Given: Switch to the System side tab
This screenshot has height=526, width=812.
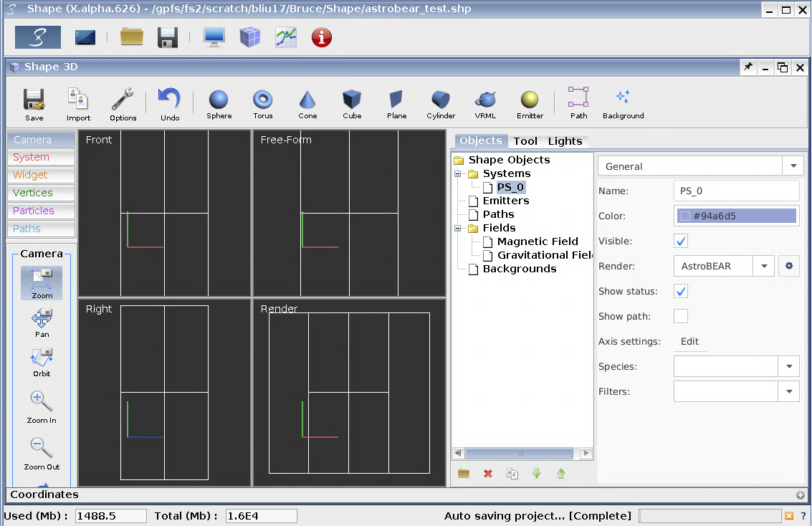Looking at the screenshot, I should pos(42,157).
